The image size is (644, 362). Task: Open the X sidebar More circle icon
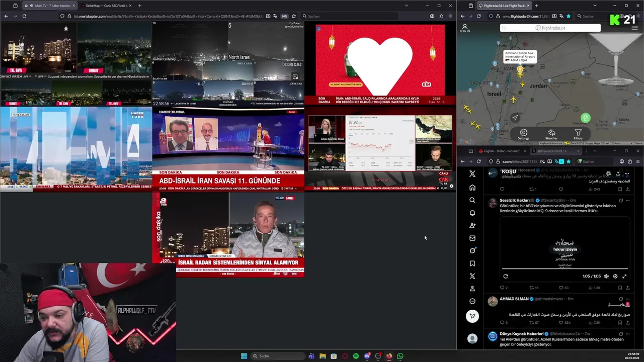click(x=472, y=301)
